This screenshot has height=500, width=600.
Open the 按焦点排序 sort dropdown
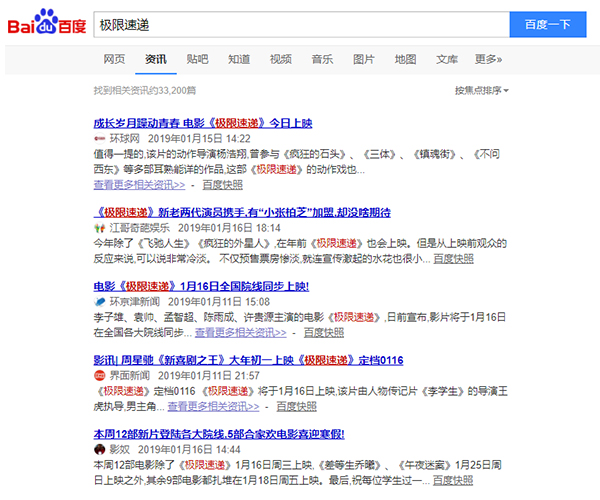481,91
